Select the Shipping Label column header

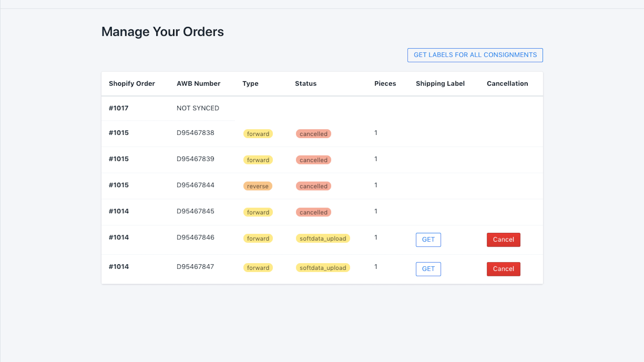pos(440,84)
